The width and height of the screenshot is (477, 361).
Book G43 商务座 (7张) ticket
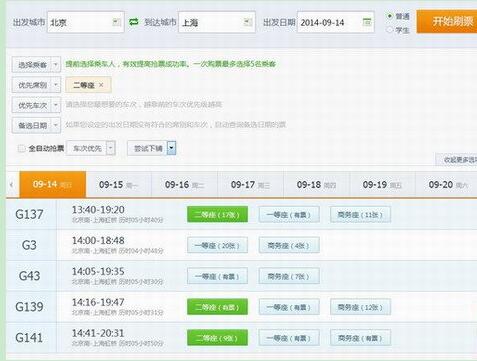pos(289,276)
